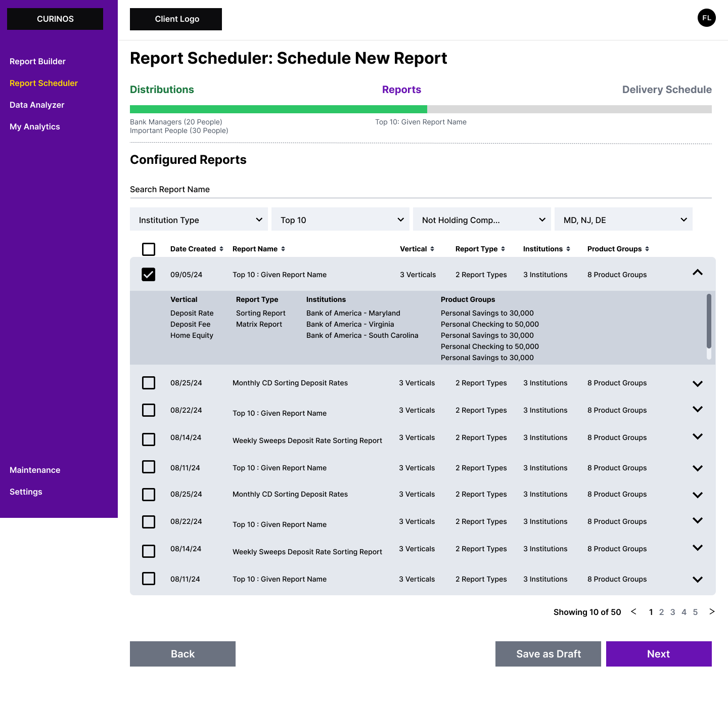
Task: Open My Analytics in sidebar
Action: tap(35, 126)
